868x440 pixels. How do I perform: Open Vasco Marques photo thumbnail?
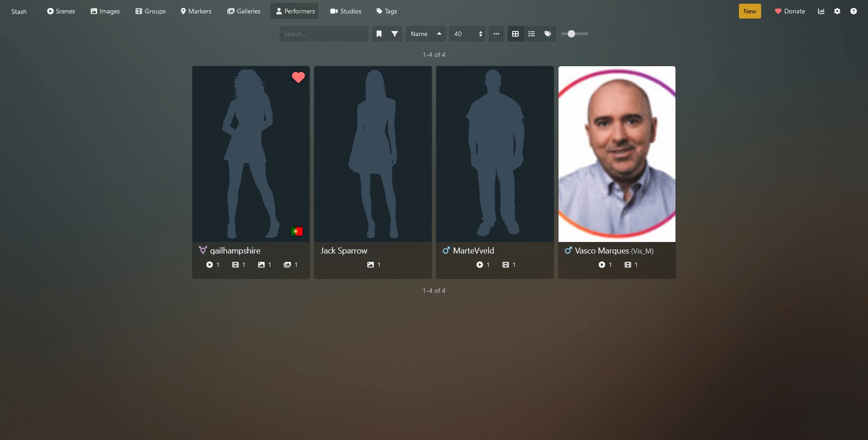(617, 154)
